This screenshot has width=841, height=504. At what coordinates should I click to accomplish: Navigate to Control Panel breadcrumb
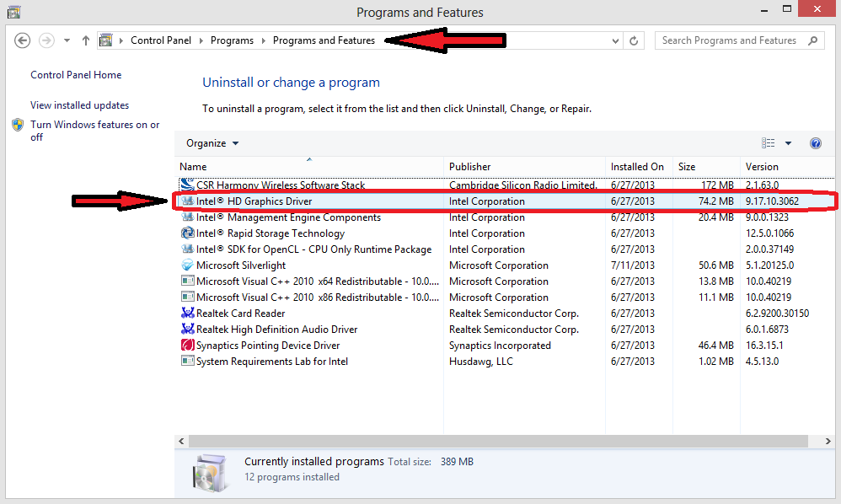(161, 40)
